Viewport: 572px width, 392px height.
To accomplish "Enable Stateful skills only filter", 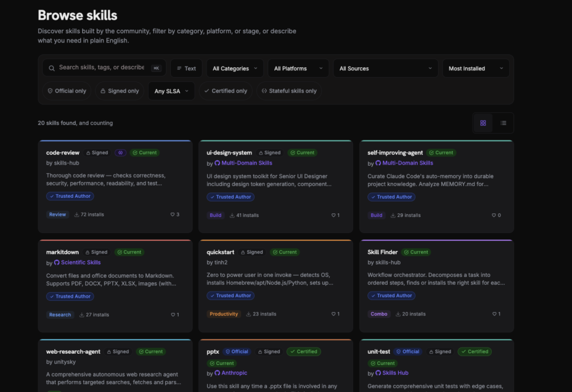I will pos(289,91).
